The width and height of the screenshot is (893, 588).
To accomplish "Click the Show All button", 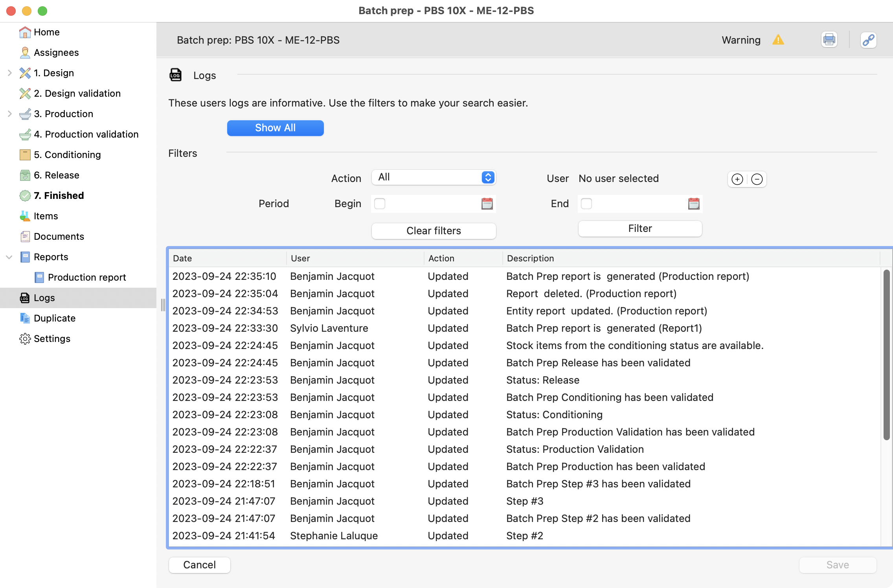I will (275, 128).
